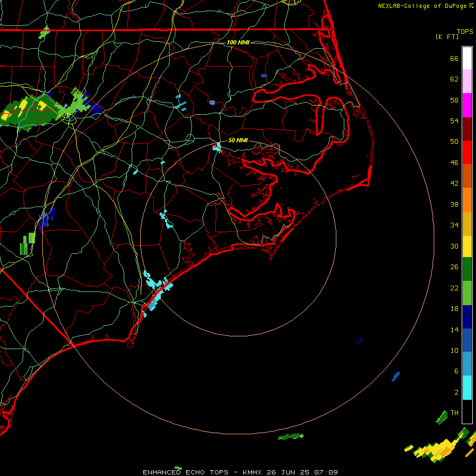This screenshot has height=476, width=476.
Task: Pick the orange 38 kft legend swatch
Action: click(x=467, y=200)
